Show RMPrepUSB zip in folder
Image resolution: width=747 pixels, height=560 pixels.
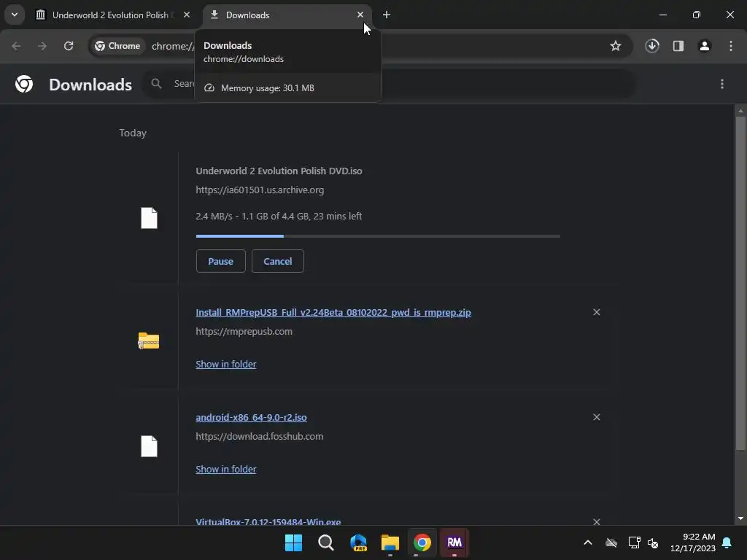(226, 365)
